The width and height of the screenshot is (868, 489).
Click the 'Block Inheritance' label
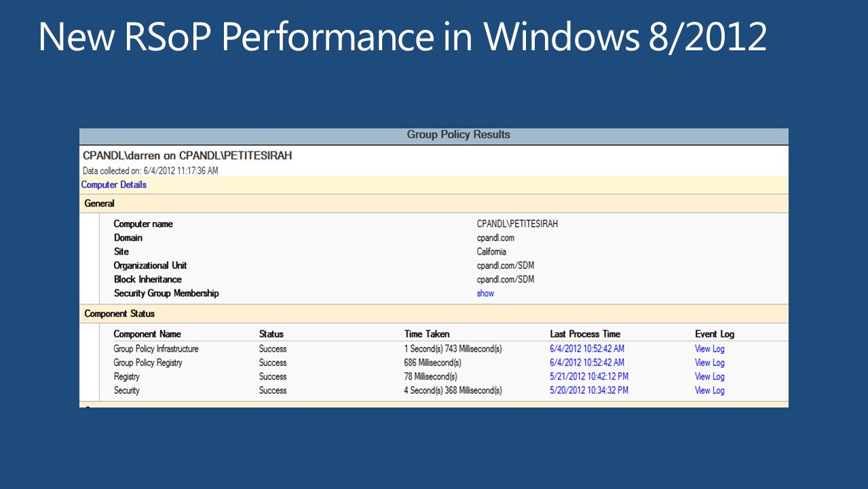(148, 279)
